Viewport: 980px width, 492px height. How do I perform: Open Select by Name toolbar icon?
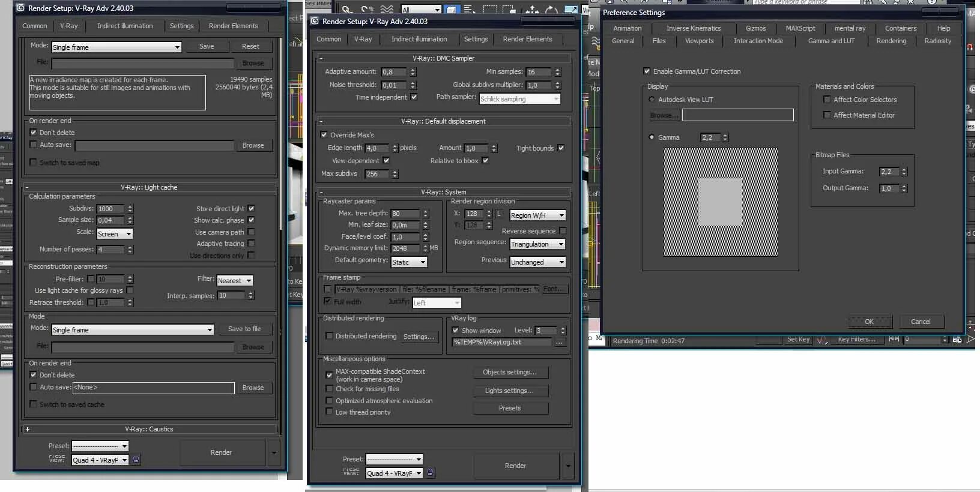tap(470, 10)
